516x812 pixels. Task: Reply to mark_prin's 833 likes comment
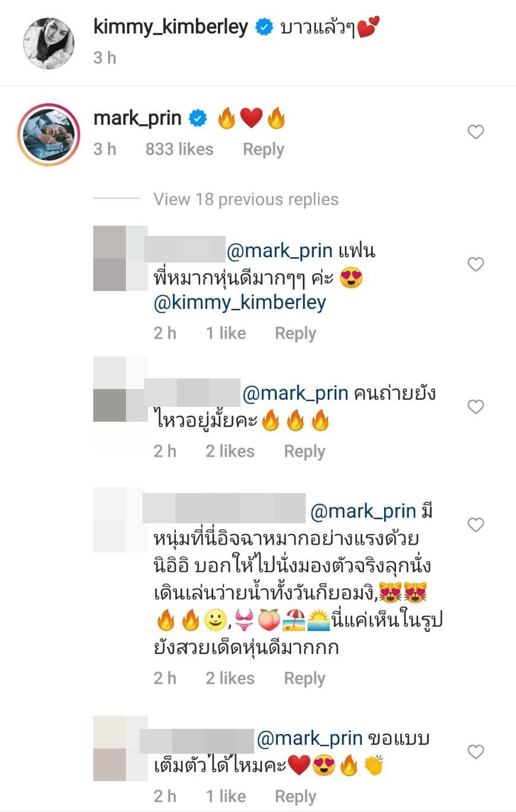[264, 149]
